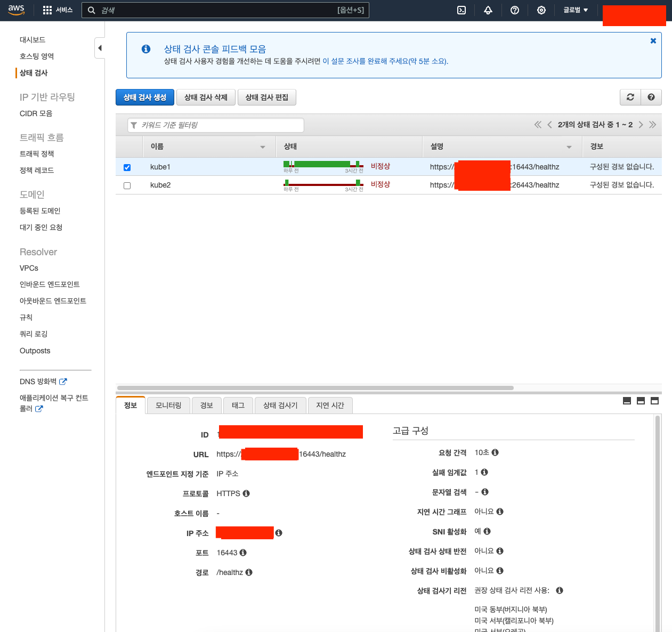Switch to the 경보 tab
The width and height of the screenshot is (672, 632).
pos(207,406)
